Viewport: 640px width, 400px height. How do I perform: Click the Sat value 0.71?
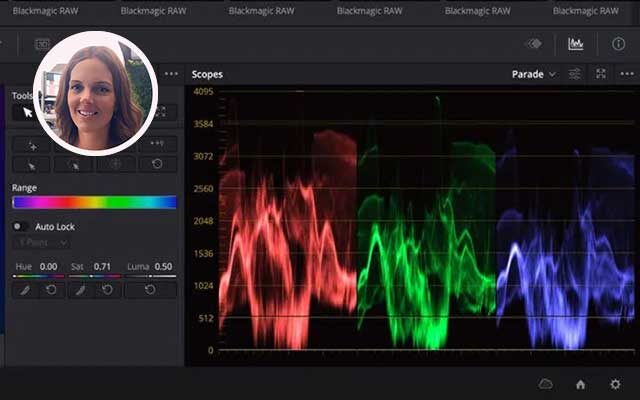(102, 267)
